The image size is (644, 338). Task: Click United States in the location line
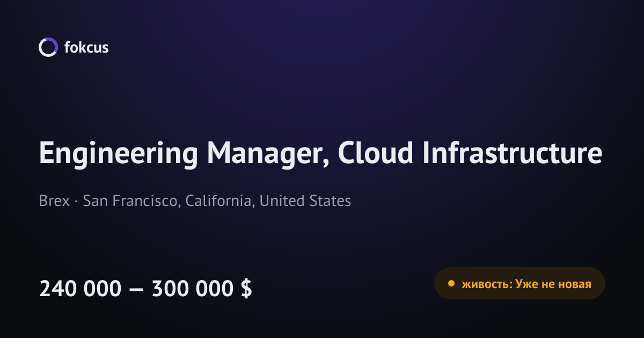[305, 201]
